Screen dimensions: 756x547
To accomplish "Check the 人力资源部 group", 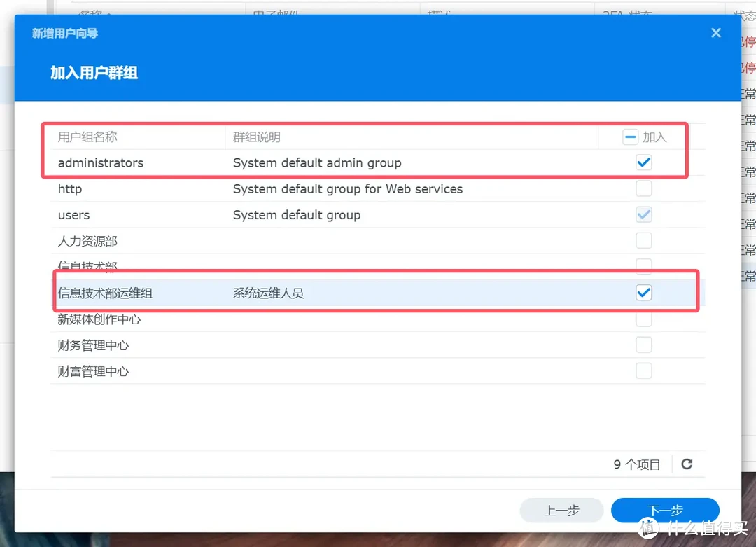I will tap(643, 240).
